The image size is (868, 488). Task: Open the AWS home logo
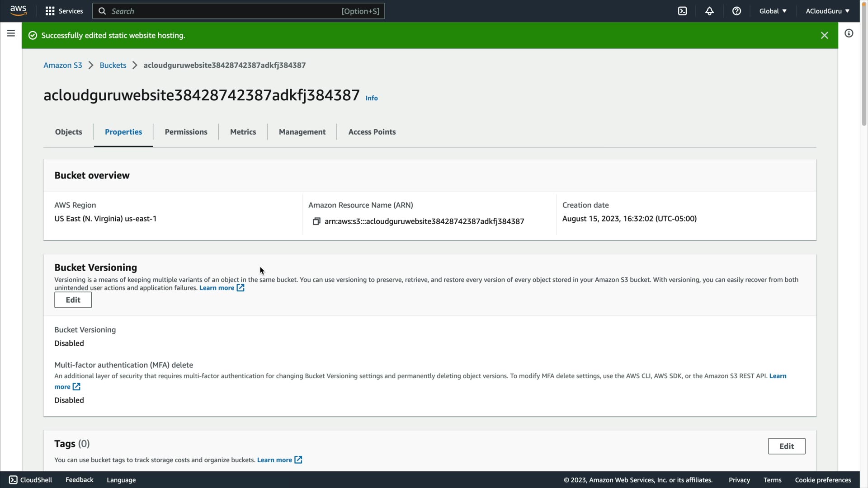click(18, 11)
